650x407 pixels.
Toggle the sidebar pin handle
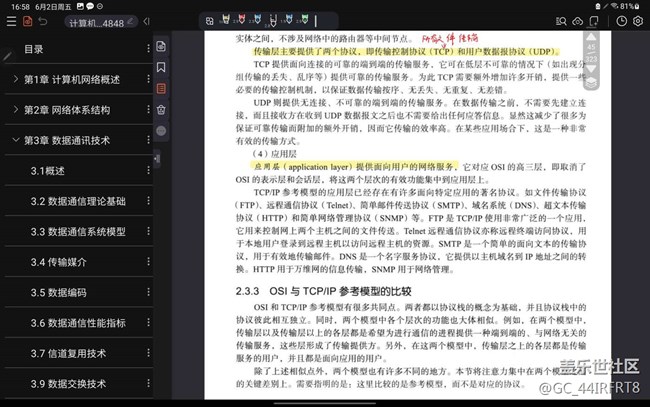[x=157, y=159]
